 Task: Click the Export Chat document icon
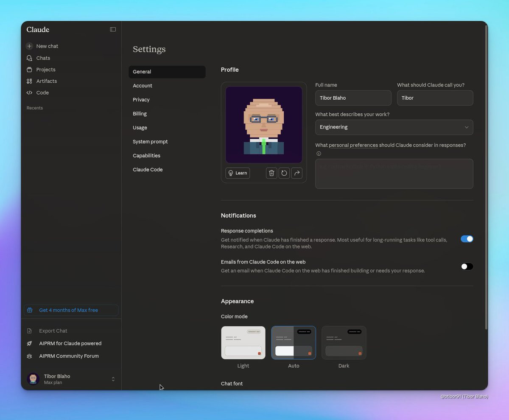[29, 331]
